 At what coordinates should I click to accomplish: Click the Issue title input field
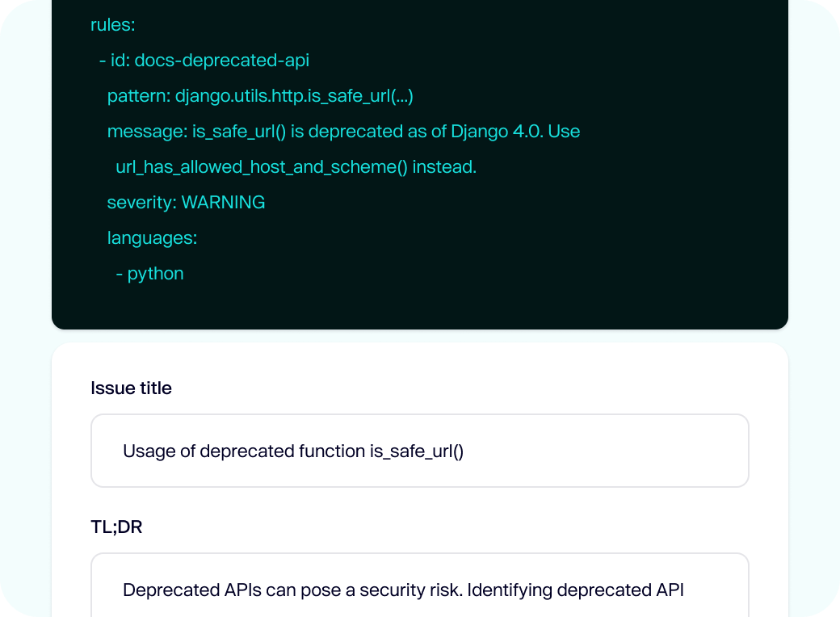coord(419,450)
